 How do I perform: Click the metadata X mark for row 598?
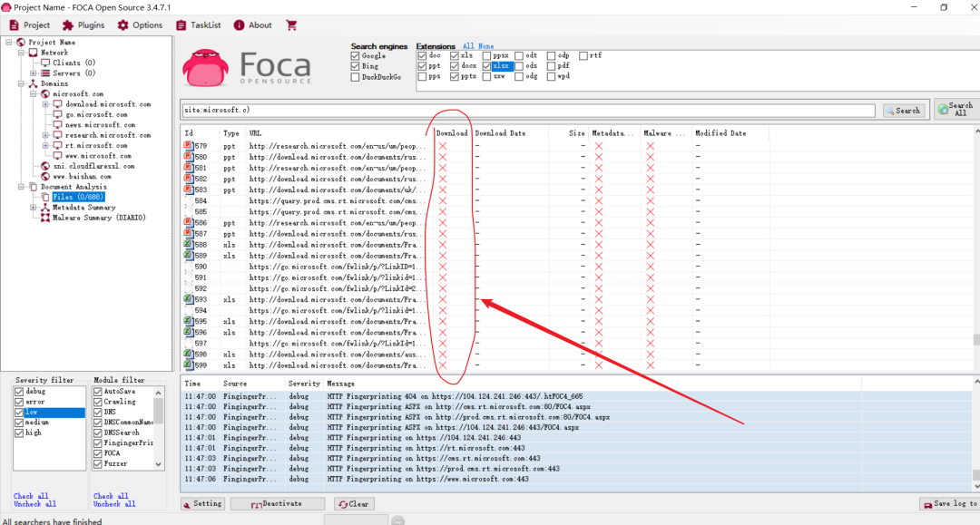click(599, 355)
